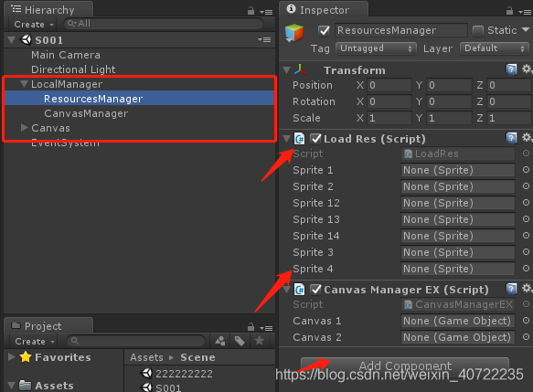Switch to the Hierarchy tab

click(48, 9)
